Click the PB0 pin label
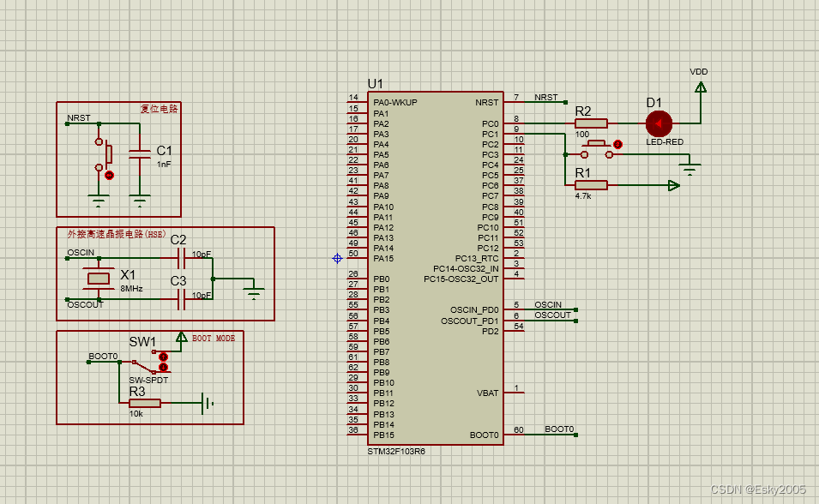Image resolution: width=819 pixels, height=504 pixels. [x=382, y=279]
